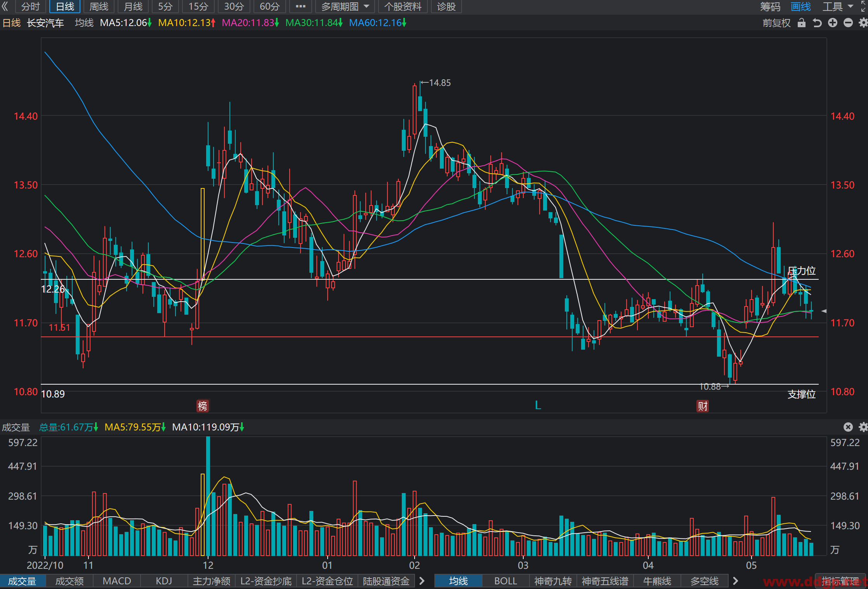The width and height of the screenshot is (868, 589).
Task: Switch to the 周线 weekly tab
Action: tap(99, 7)
